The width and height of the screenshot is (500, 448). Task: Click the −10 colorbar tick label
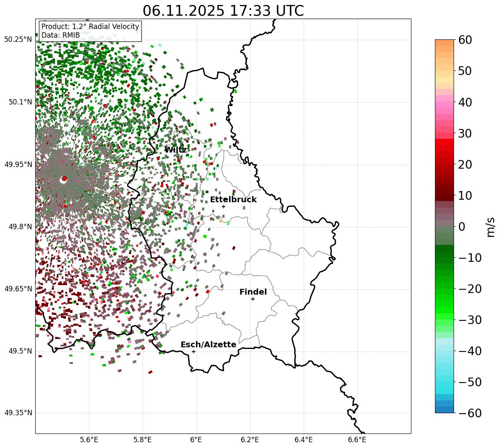pyautogui.click(x=470, y=258)
